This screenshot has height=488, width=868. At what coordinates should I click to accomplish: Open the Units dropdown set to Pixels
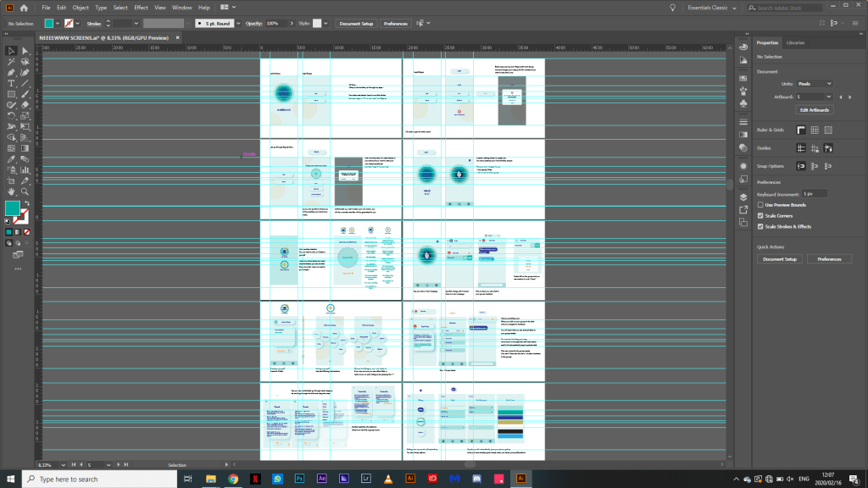(815, 84)
